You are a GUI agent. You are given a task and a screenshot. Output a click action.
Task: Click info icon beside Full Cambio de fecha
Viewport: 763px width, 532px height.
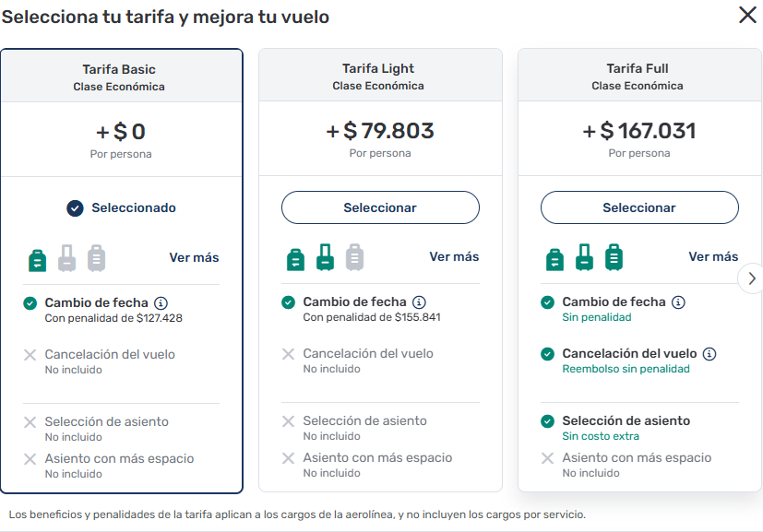(678, 302)
